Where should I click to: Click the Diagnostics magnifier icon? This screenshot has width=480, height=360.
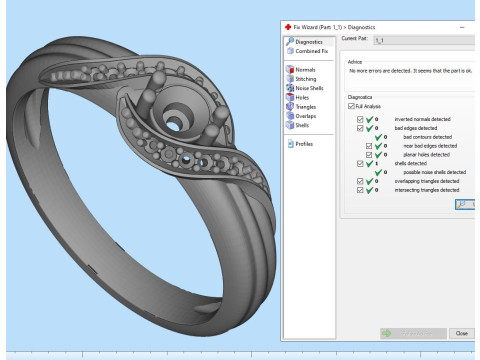pyautogui.click(x=290, y=41)
